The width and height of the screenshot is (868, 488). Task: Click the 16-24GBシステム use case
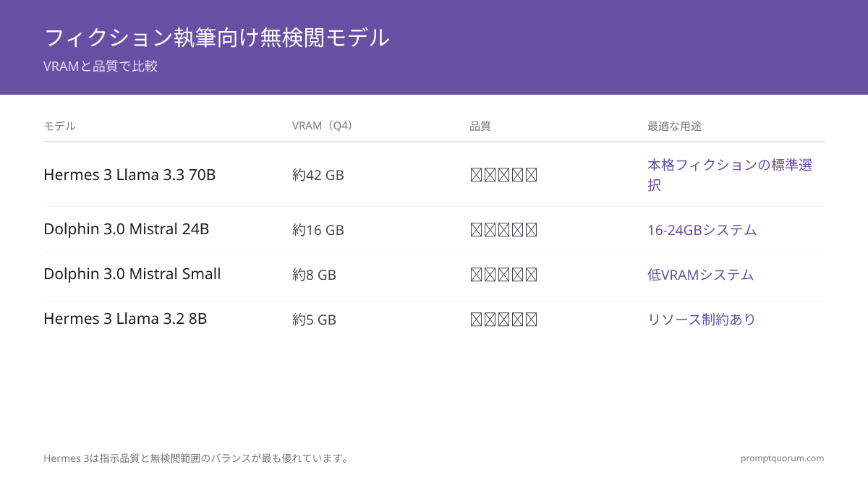tap(702, 230)
